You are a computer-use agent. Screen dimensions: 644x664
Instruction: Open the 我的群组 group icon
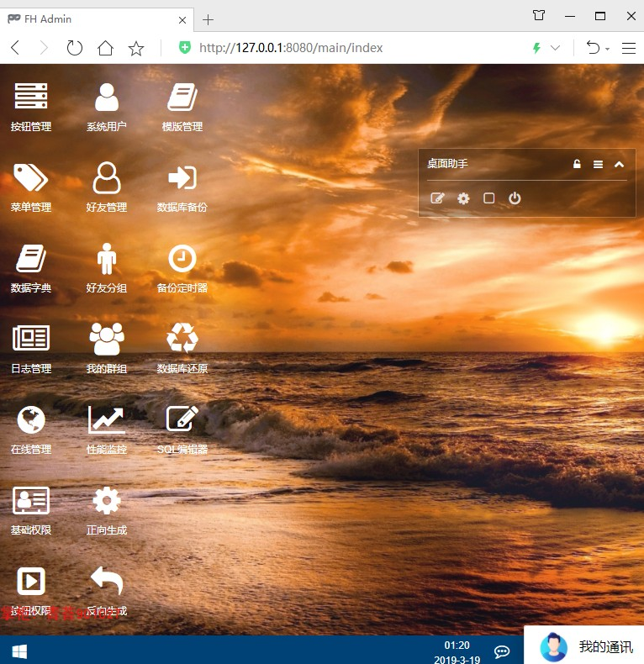point(106,338)
